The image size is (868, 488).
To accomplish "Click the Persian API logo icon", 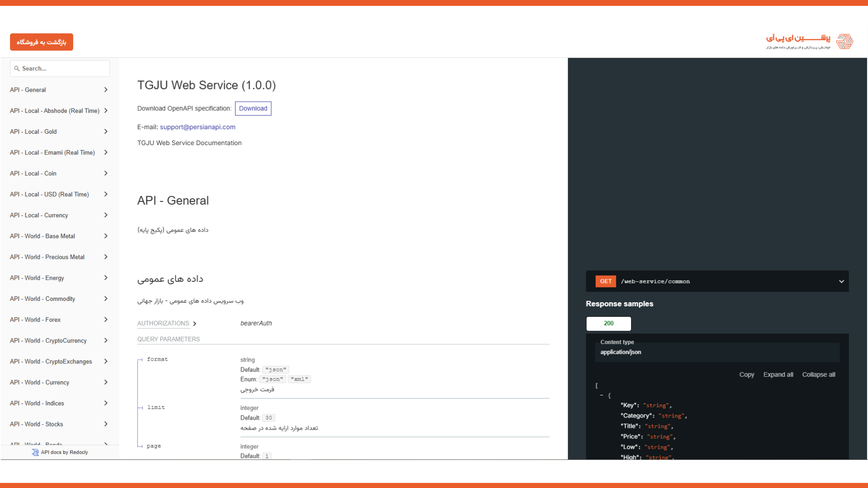I will pos(844,42).
